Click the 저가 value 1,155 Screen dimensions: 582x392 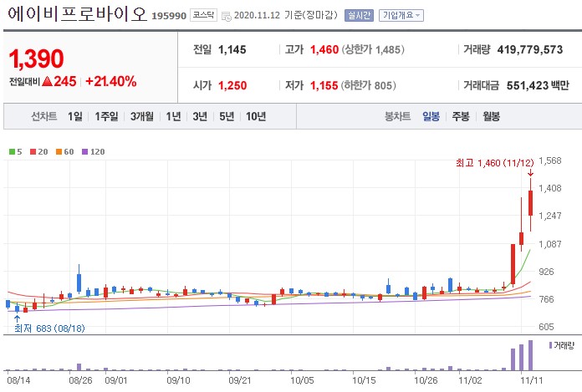coord(324,85)
